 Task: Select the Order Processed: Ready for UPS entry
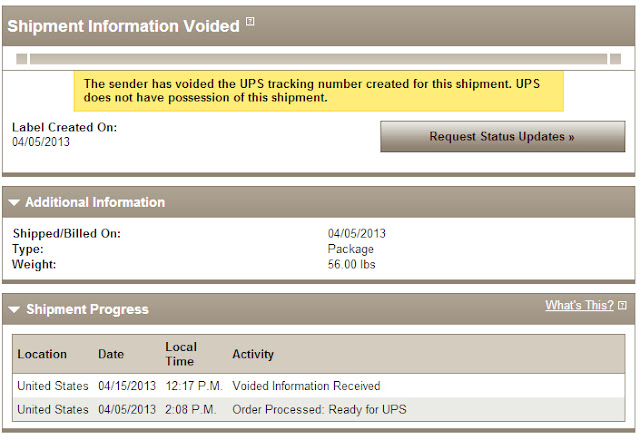click(x=319, y=409)
